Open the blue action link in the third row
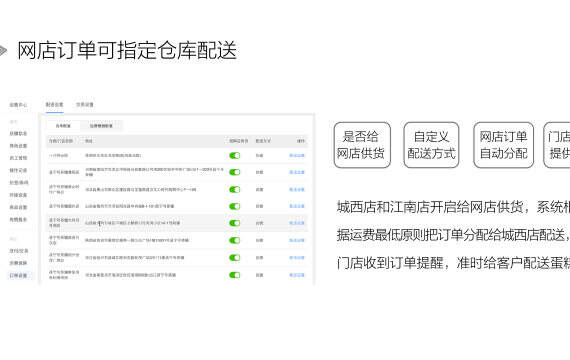Image resolution: width=570 pixels, height=360 pixels. click(x=297, y=189)
